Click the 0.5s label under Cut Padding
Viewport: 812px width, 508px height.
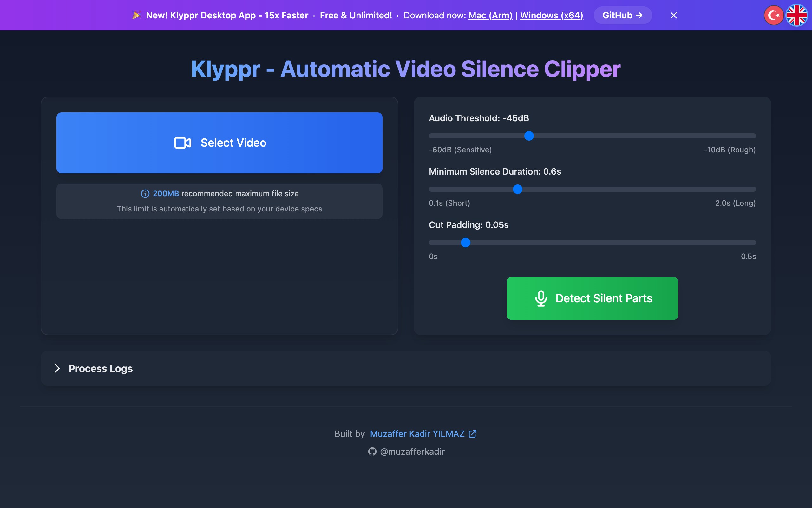[748, 257]
